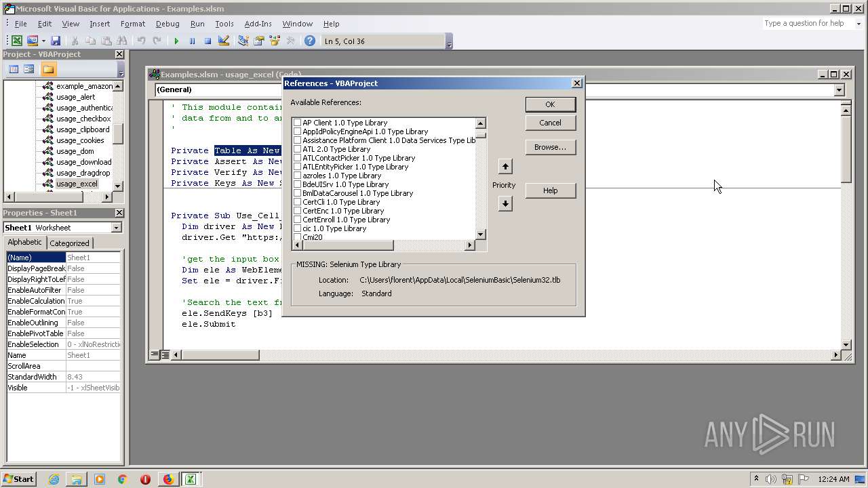This screenshot has height=488, width=868.
Task: Switch to the Categorized properties tab
Action: pos(69,243)
